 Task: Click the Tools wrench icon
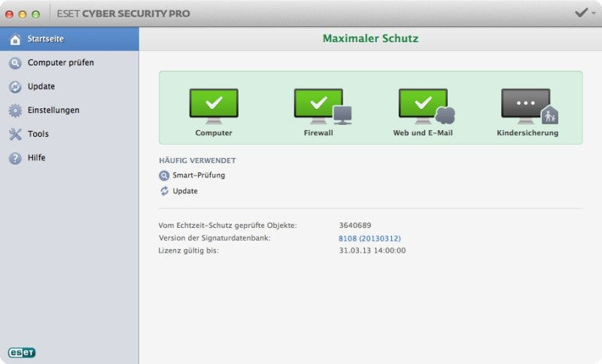click(15, 135)
